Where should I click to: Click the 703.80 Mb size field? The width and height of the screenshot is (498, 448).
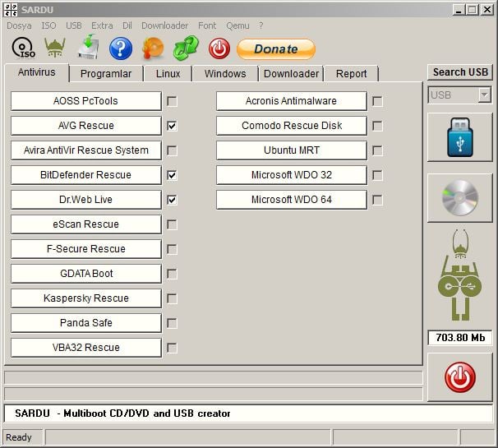(x=460, y=337)
